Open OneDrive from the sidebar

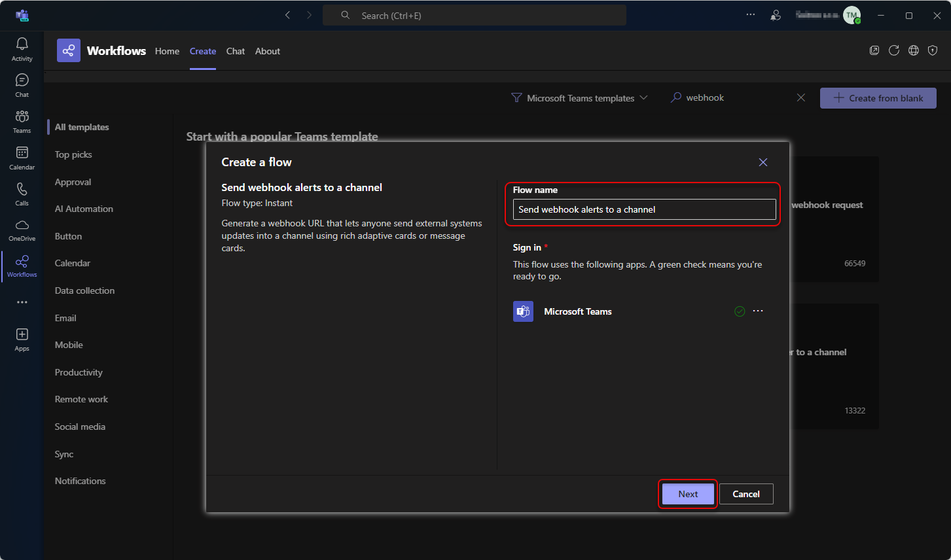22,230
